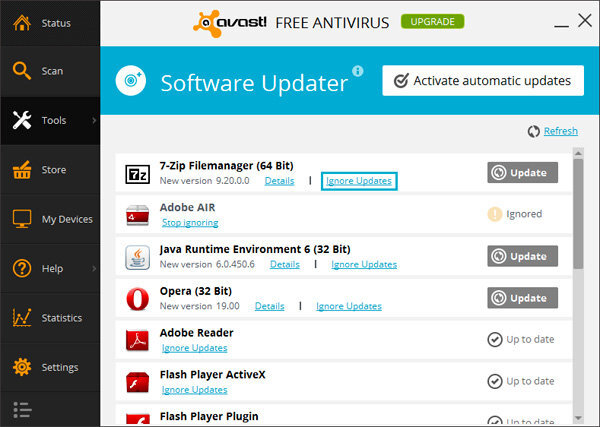Image resolution: width=600 pixels, height=427 pixels.
Task: Open the Settings menu item
Action: [50, 367]
